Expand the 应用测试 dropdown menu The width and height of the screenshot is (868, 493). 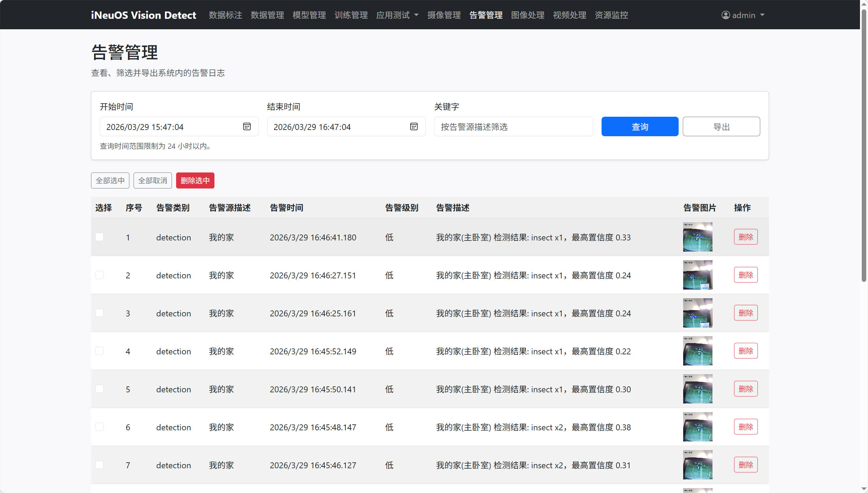pyautogui.click(x=397, y=15)
